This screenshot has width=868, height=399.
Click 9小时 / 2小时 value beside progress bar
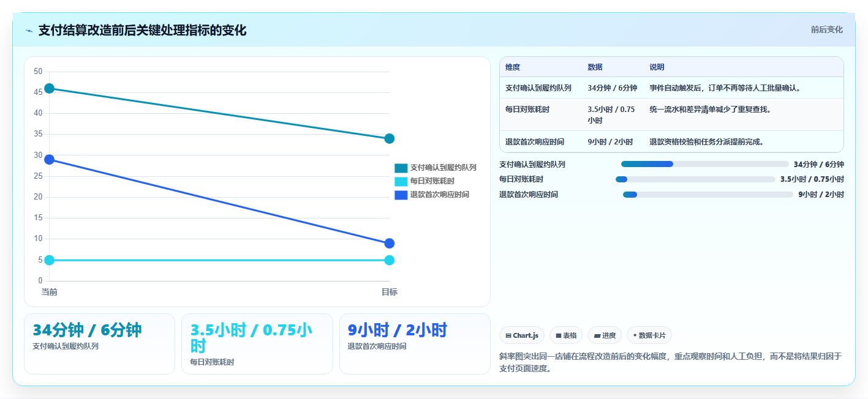click(x=821, y=195)
